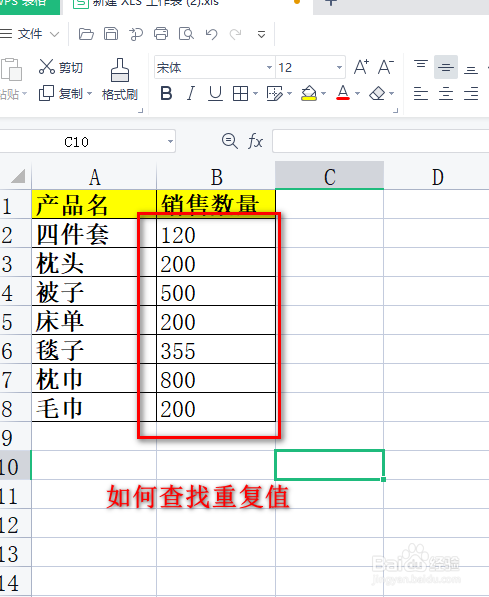Viewport: 489px width, 597px height.
Task: Expand the font color dropdown arrow
Action: pos(357,93)
